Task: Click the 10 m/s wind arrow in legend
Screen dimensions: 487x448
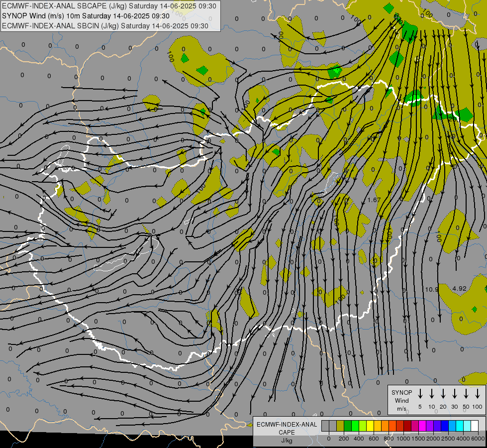Action: pos(432,394)
